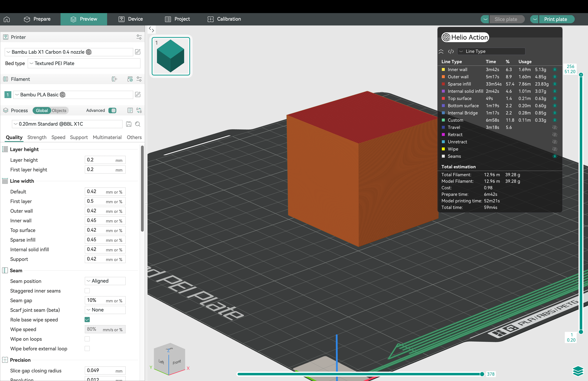Hide Sparse infill lines in legend
This screenshot has width=588, height=381.
pos(555,84)
